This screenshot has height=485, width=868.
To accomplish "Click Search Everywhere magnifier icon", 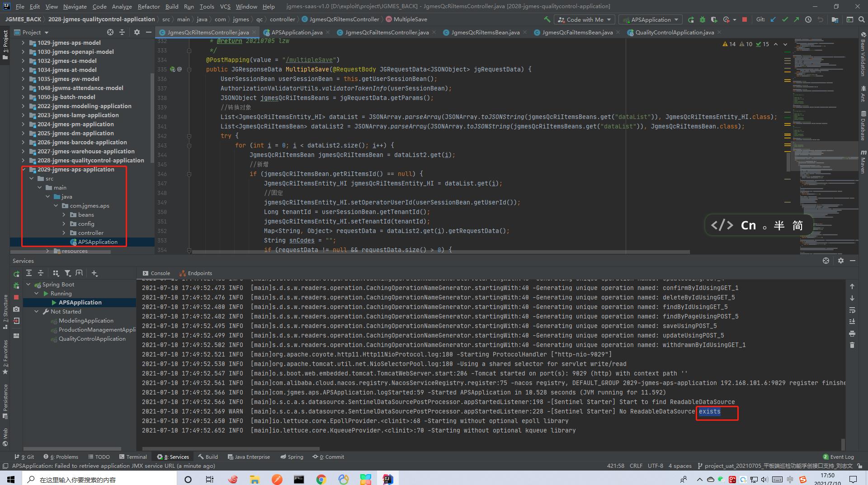I will (862, 19).
